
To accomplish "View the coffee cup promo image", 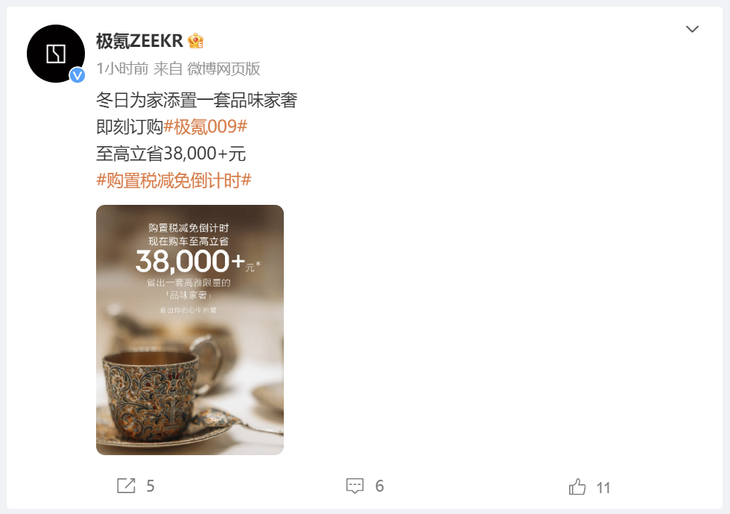I will click(x=190, y=330).
